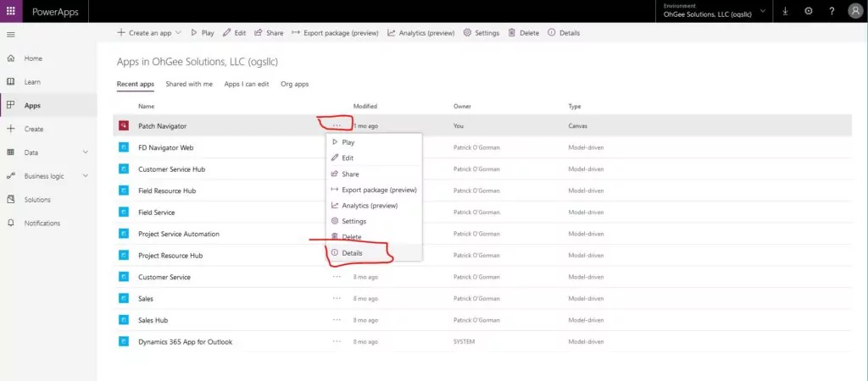This screenshot has height=381, width=868.
Task: Sort by the Name column header
Action: [146, 106]
